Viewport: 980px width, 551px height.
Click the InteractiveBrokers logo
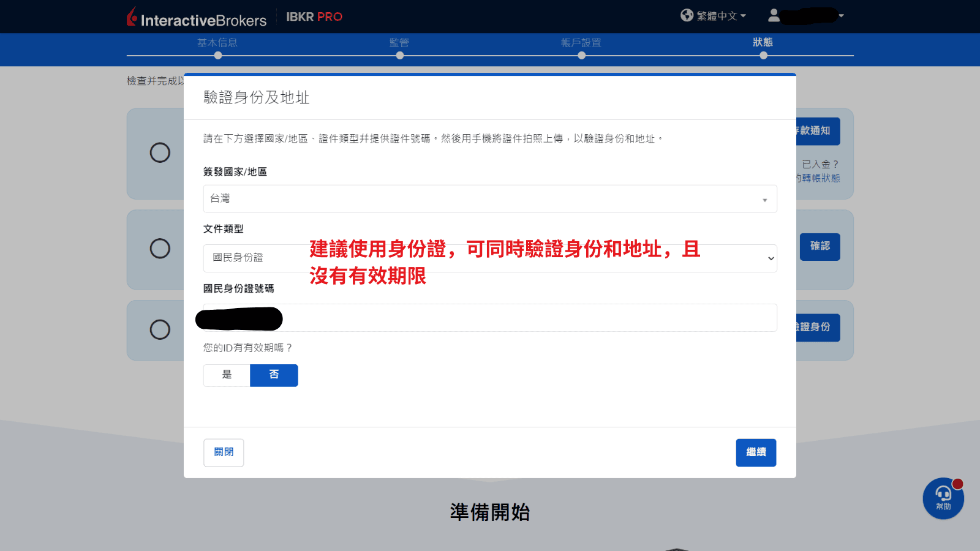tap(196, 17)
